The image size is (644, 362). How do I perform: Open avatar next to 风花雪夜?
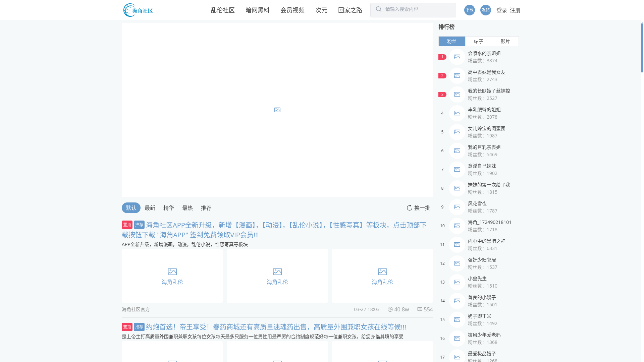(457, 207)
